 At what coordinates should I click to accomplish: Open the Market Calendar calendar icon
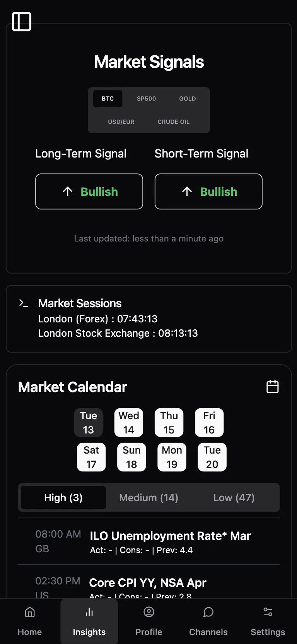click(273, 387)
